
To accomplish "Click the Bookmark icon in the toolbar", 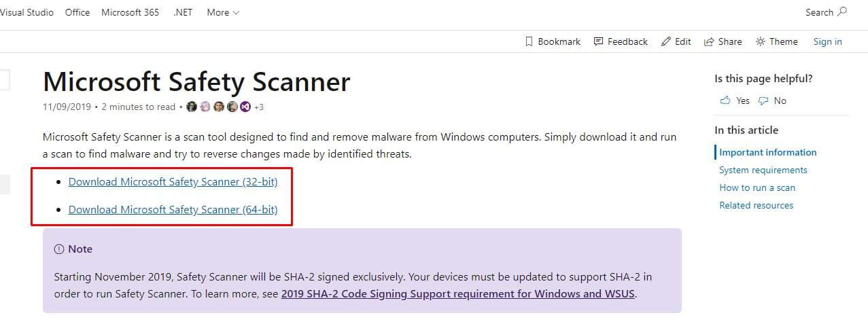I will click(529, 42).
